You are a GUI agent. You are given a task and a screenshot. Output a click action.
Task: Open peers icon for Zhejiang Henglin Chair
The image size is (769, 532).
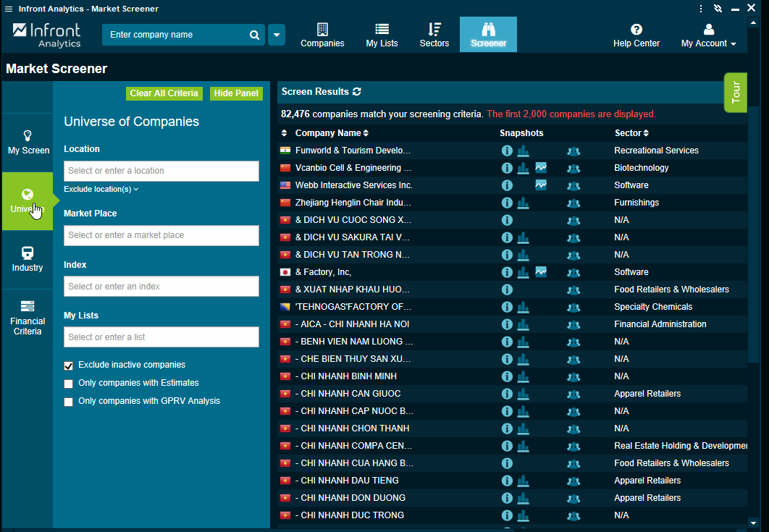573,203
